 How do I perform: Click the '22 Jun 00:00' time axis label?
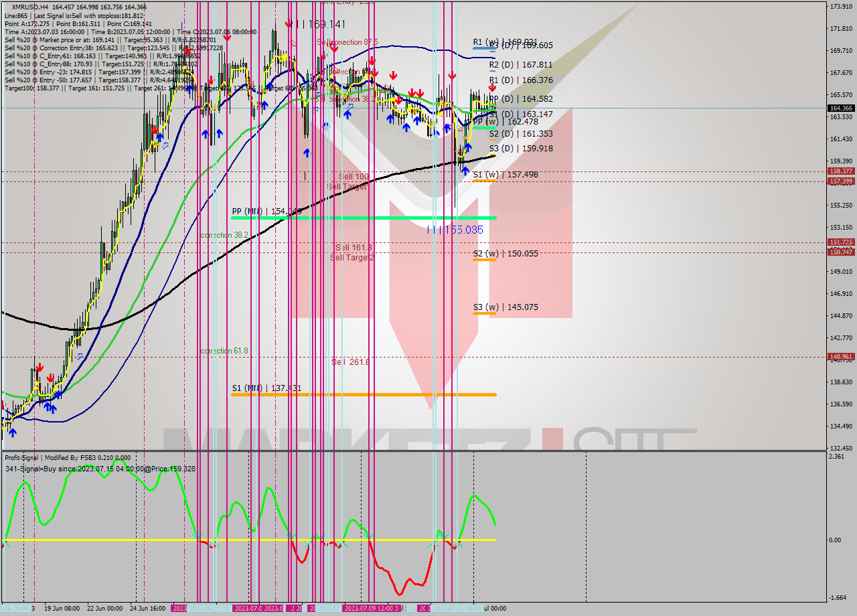(104, 609)
